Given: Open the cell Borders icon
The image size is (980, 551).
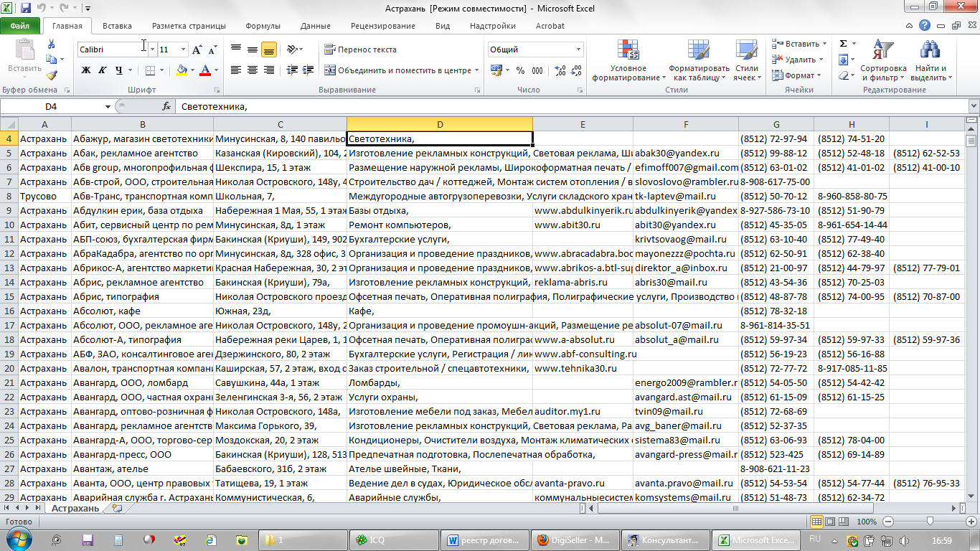Looking at the screenshot, I should tap(150, 70).
